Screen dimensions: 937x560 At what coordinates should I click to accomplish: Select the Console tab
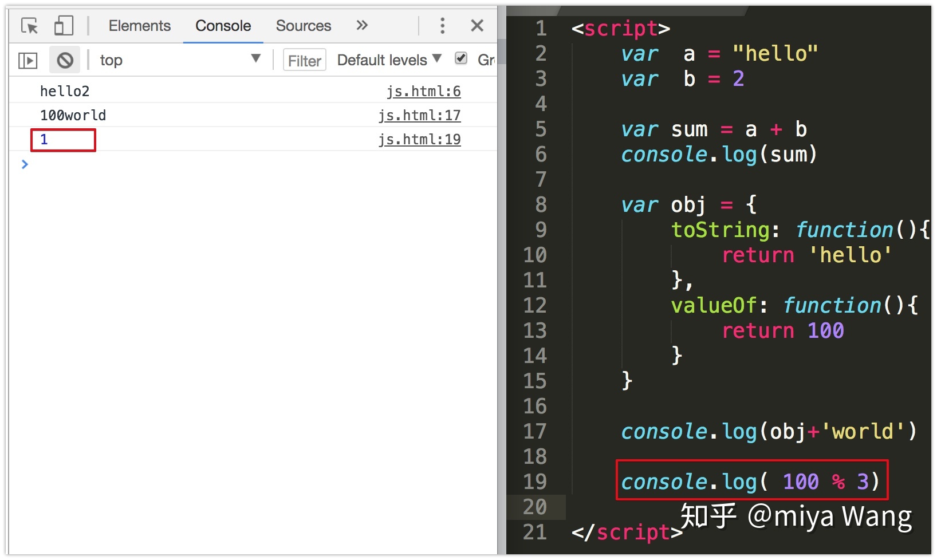point(223,25)
